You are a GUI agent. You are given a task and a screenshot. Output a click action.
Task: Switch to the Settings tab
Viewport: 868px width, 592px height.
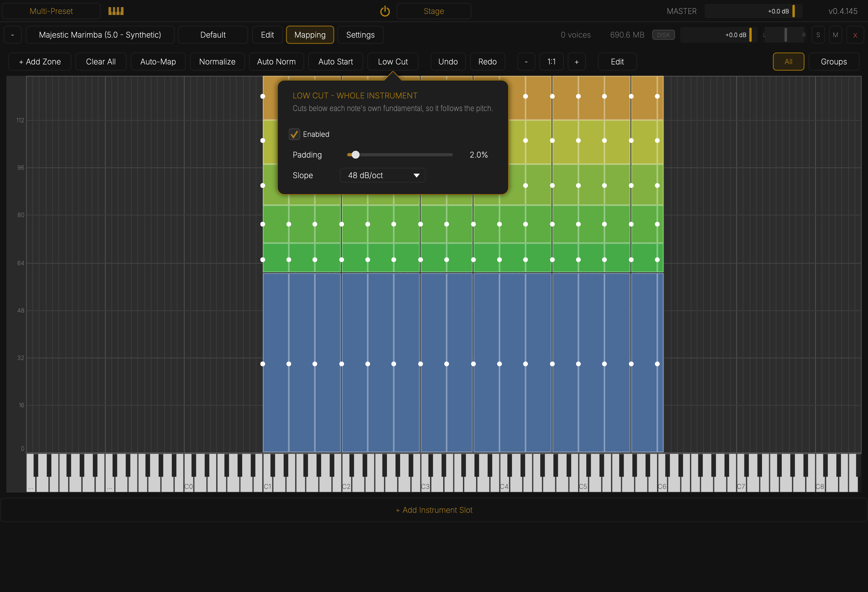360,35
